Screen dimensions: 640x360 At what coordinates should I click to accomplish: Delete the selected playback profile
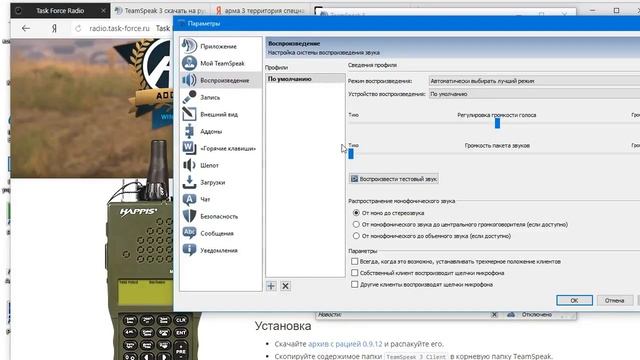click(x=285, y=286)
